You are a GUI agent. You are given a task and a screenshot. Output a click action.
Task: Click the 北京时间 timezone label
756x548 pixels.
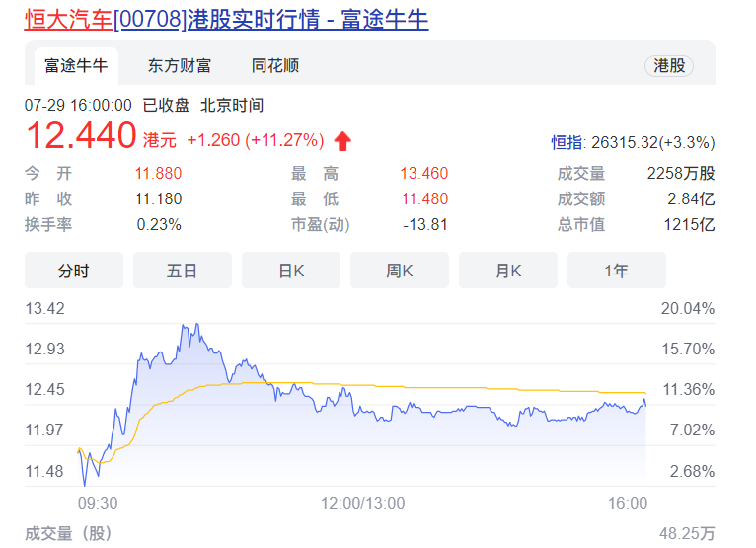point(232,106)
